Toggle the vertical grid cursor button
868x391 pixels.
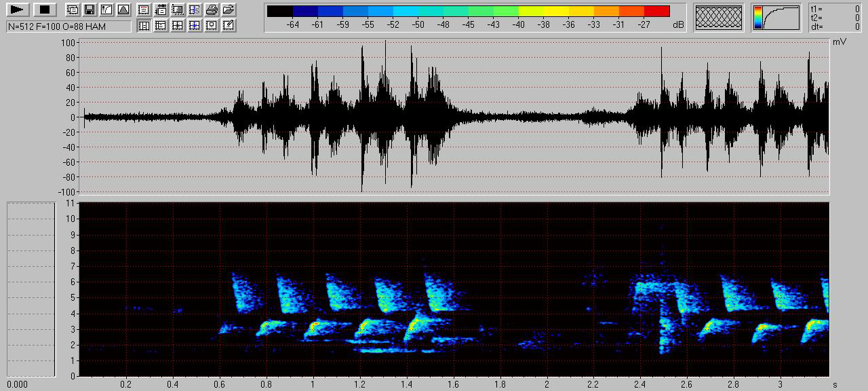(144, 26)
